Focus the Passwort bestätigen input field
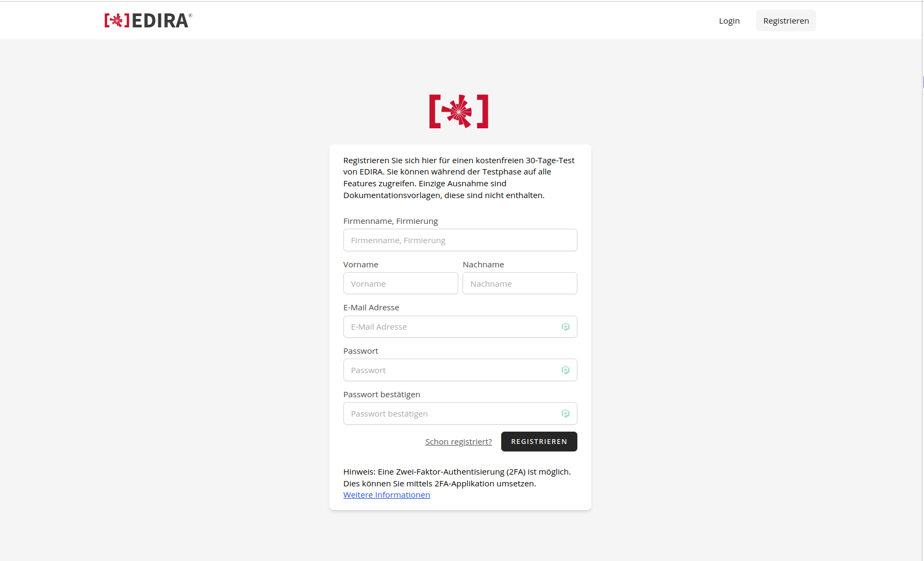Image resolution: width=924 pixels, height=561 pixels. pos(460,413)
